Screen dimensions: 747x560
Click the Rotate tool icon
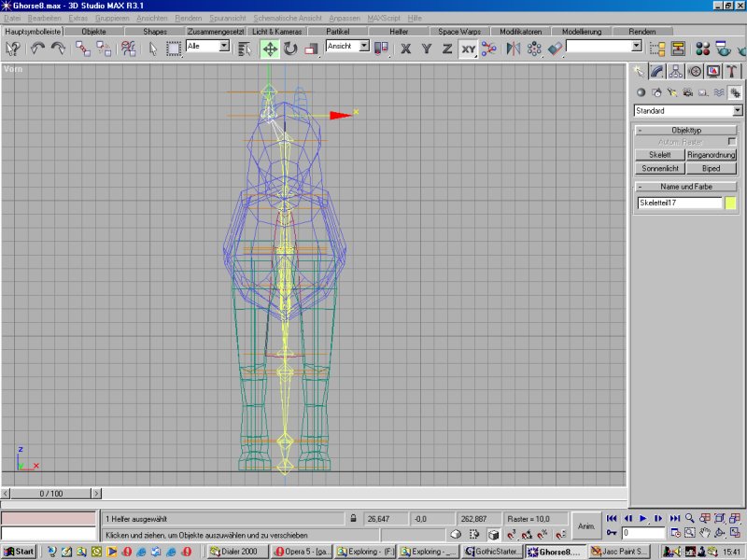click(289, 49)
